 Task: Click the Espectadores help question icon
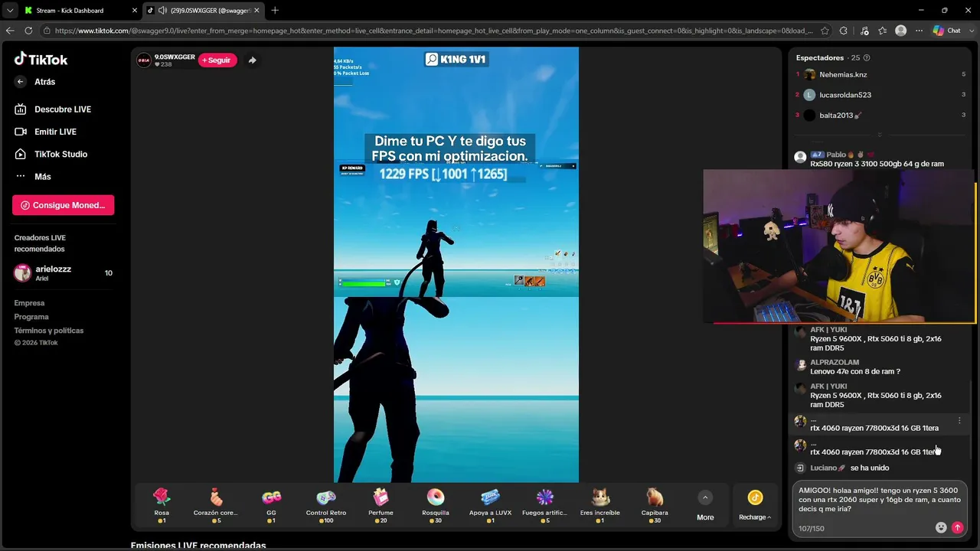pos(867,58)
